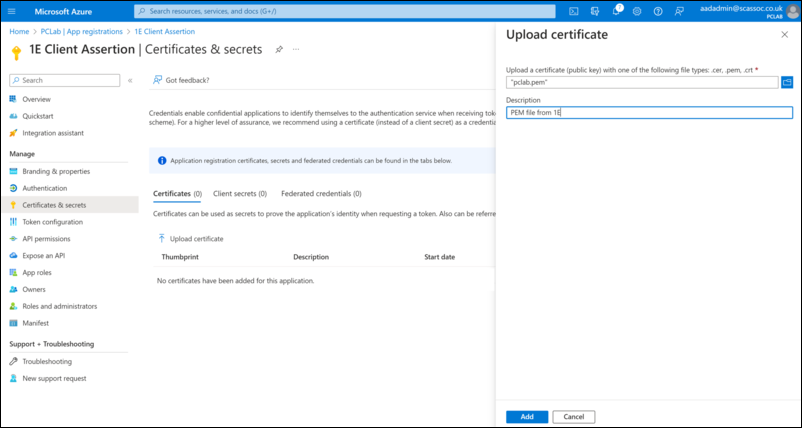Collapse the left sidebar menu
Screen dimensions: 802x428
click(x=130, y=80)
